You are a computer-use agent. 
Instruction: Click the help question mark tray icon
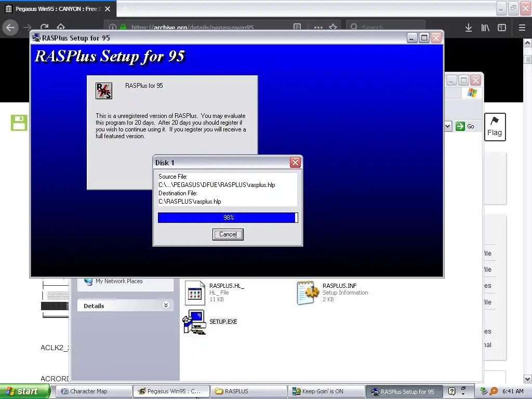pos(451,391)
